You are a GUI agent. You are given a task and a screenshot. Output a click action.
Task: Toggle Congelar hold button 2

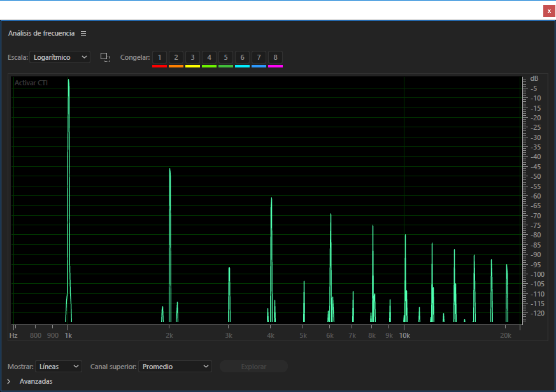(176, 57)
